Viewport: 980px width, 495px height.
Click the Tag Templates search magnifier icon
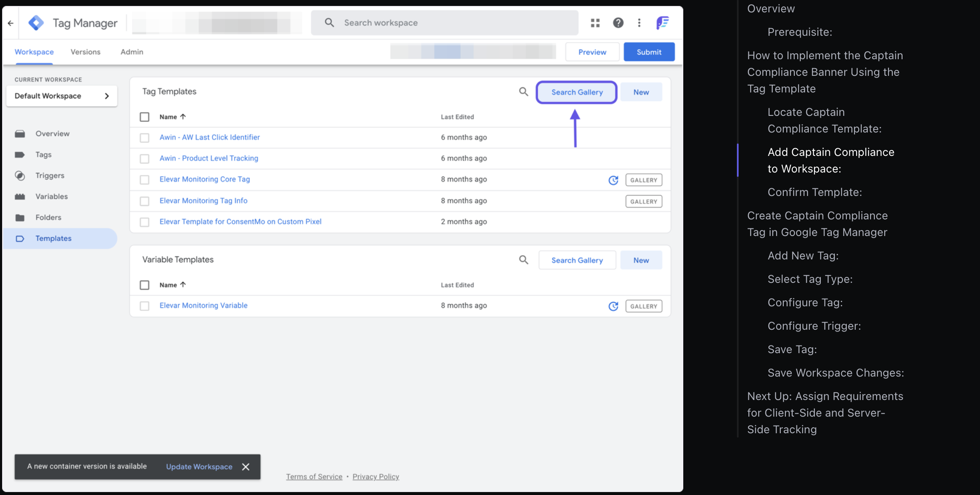[524, 92]
